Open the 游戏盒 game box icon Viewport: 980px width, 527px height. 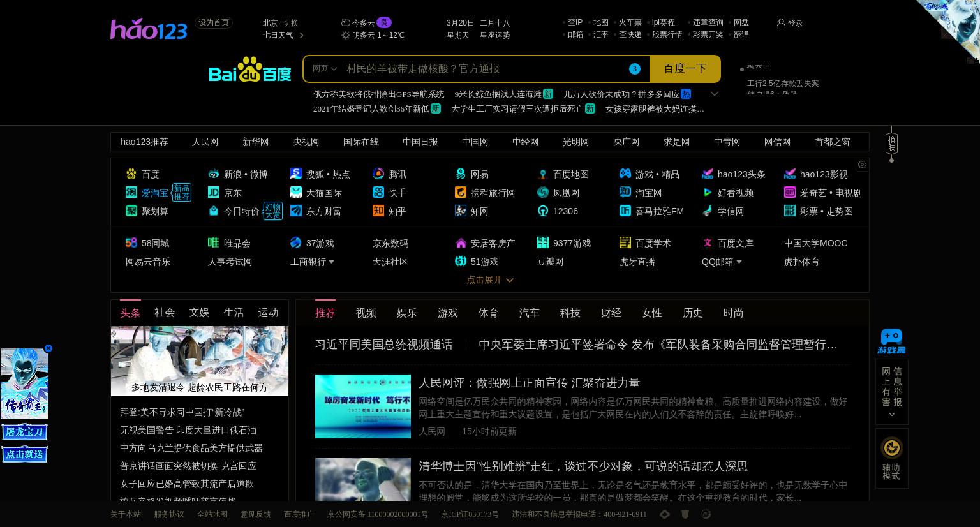(x=891, y=341)
